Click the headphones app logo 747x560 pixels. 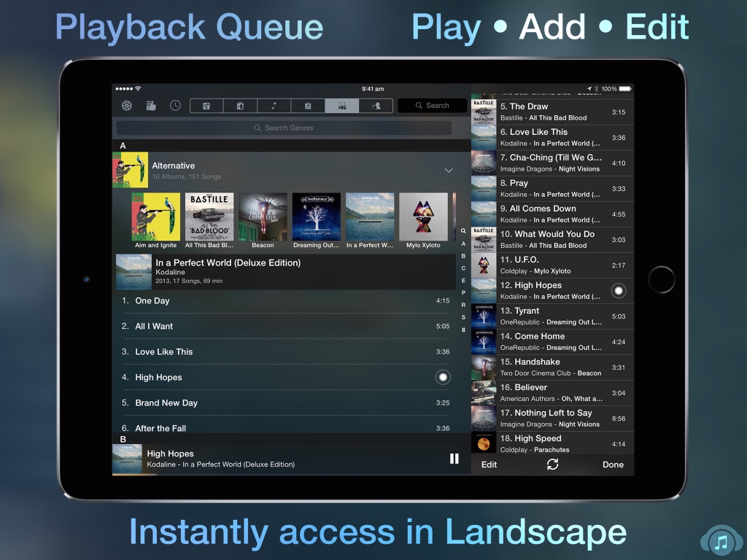pyautogui.click(x=721, y=540)
